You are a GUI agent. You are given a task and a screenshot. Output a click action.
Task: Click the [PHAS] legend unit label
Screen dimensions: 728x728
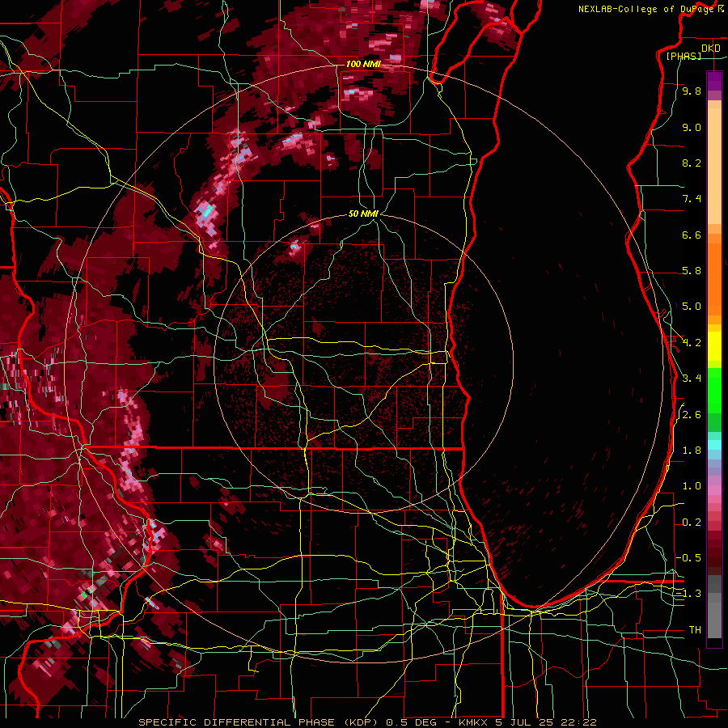(684, 56)
